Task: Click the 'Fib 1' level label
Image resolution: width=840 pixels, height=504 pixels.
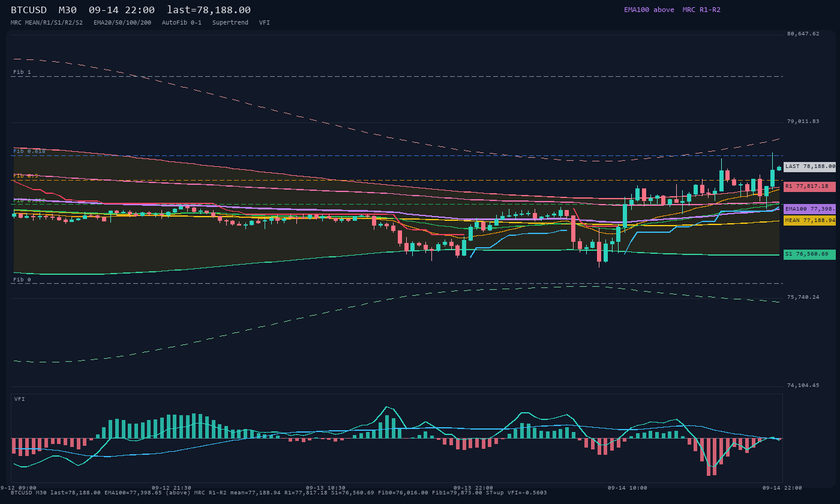Action: (22, 72)
